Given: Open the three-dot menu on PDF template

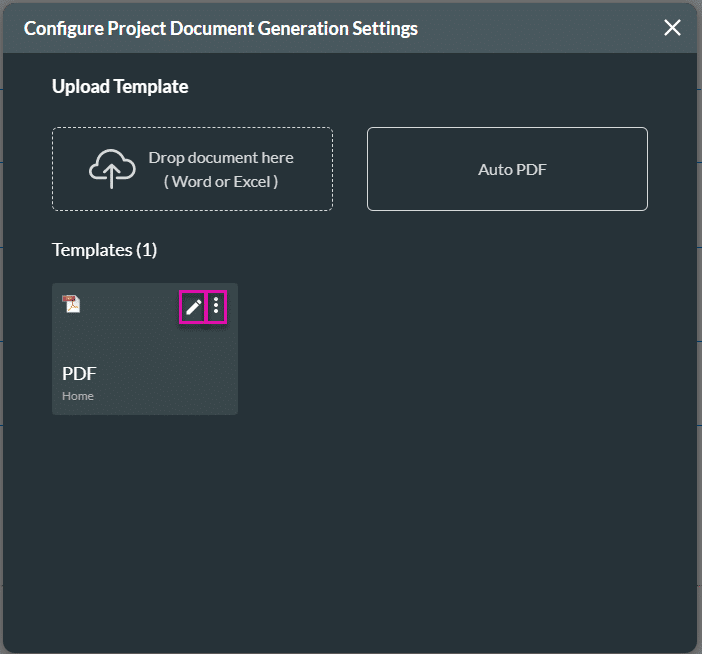Looking at the screenshot, I should tap(216, 306).
